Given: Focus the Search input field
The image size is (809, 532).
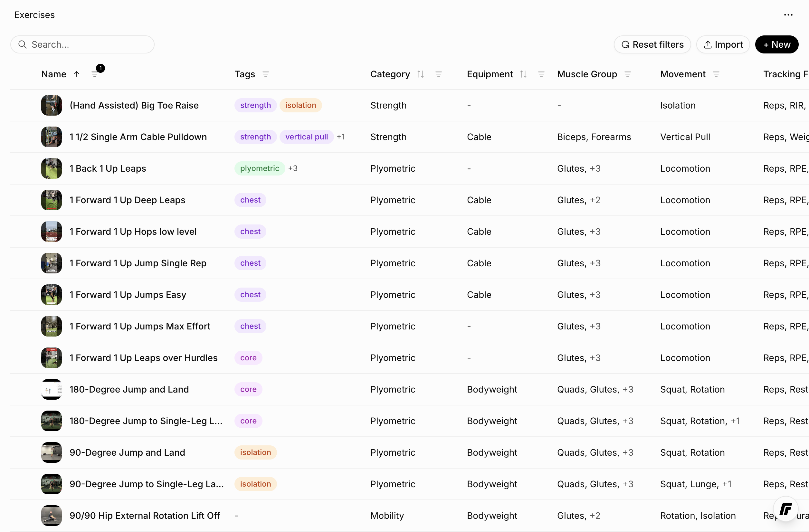Looking at the screenshot, I should tap(82, 44).
